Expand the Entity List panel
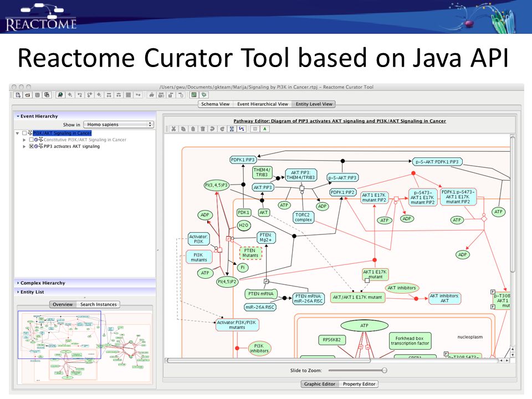This screenshot has width=532, height=399. click(x=18, y=292)
